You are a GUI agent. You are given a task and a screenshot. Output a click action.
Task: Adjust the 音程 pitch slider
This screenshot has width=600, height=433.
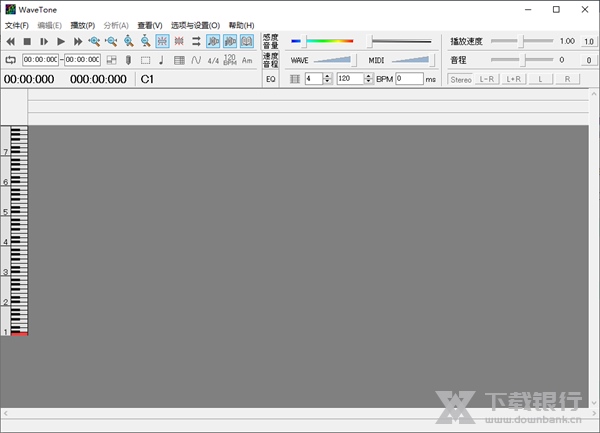[x=522, y=60]
